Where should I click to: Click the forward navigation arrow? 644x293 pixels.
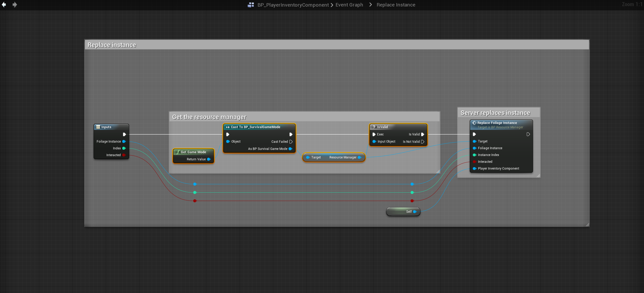click(15, 5)
